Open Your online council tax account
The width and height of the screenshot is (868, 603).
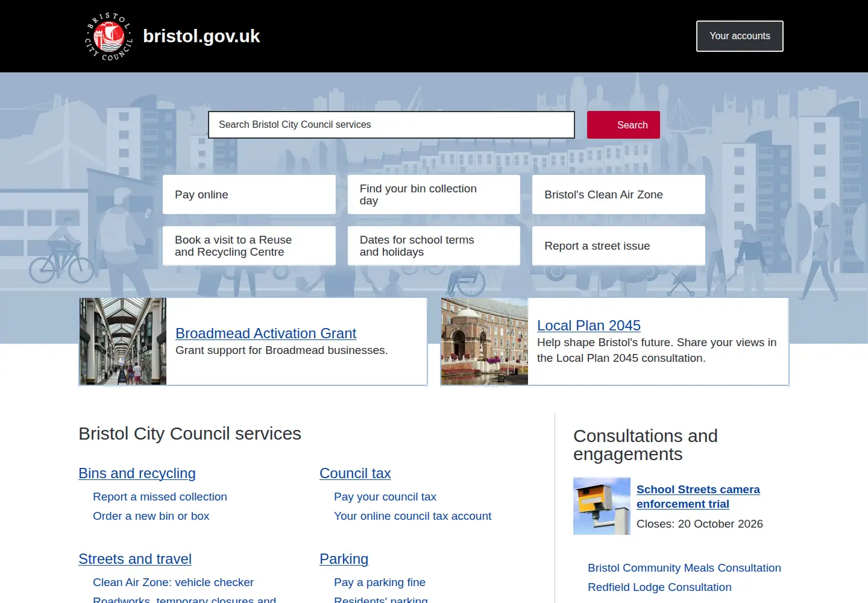coord(413,516)
